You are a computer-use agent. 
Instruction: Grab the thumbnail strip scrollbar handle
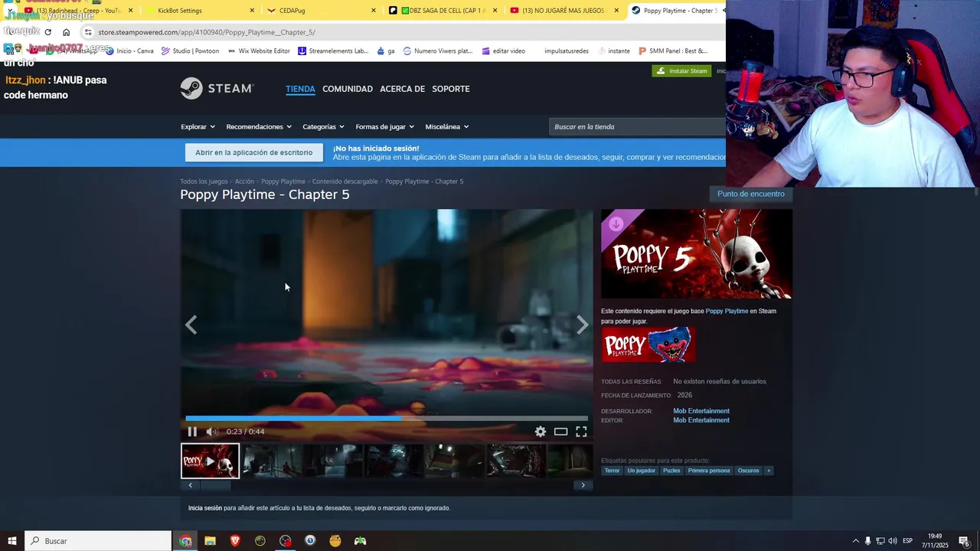point(215,485)
